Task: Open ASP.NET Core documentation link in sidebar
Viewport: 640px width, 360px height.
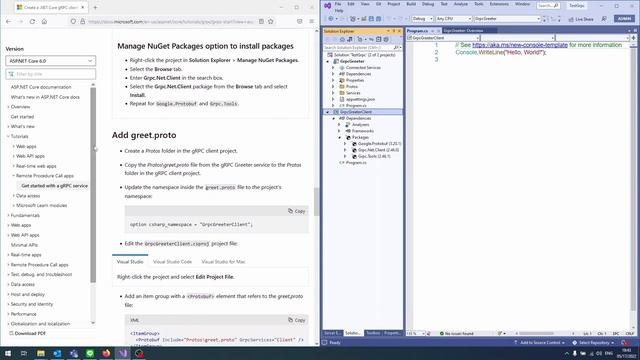Action: pos(41,87)
